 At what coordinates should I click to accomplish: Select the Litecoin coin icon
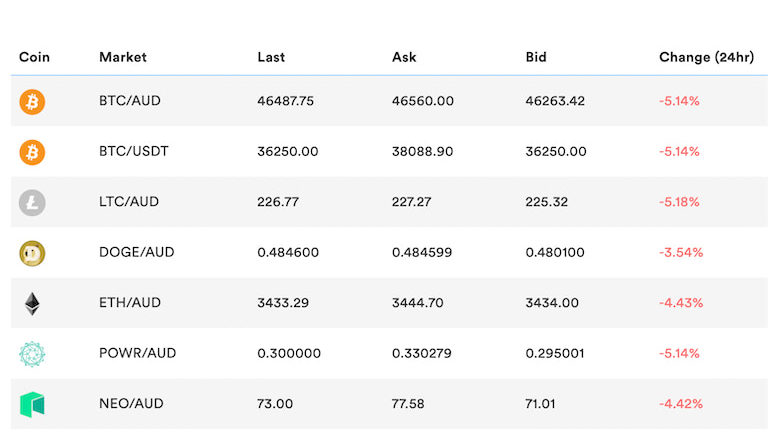[x=32, y=202]
